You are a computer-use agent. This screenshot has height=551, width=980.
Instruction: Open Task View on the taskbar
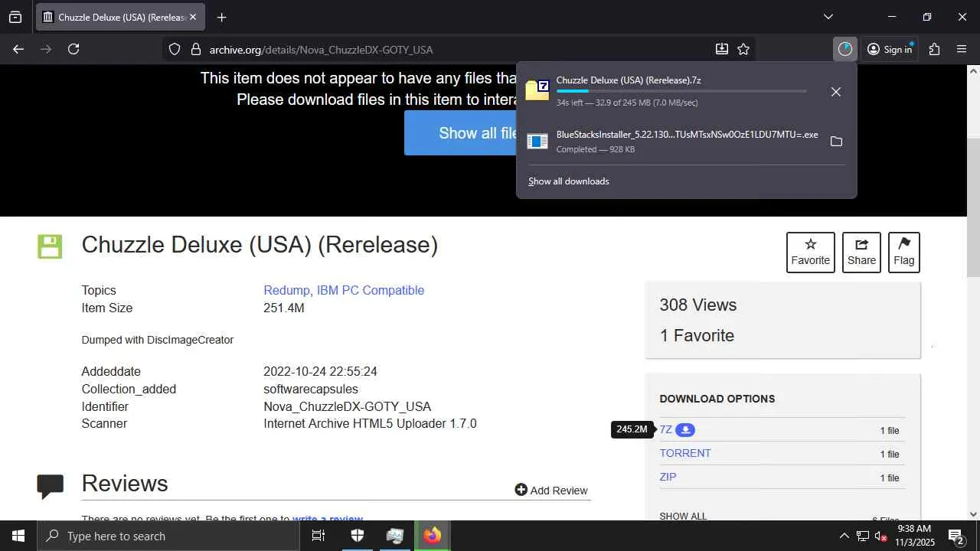pos(318,536)
